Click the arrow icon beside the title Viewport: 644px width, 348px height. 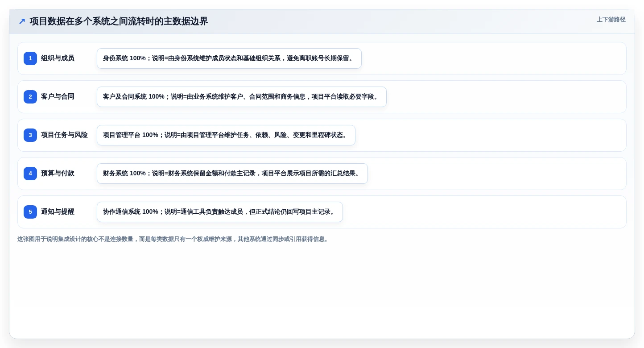[22, 21]
